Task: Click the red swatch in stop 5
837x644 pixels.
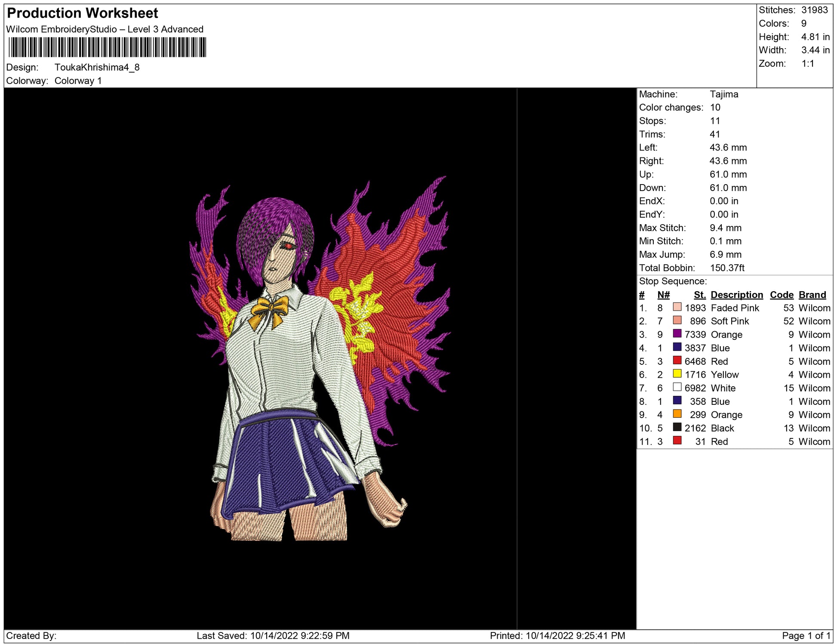Action: (x=677, y=361)
